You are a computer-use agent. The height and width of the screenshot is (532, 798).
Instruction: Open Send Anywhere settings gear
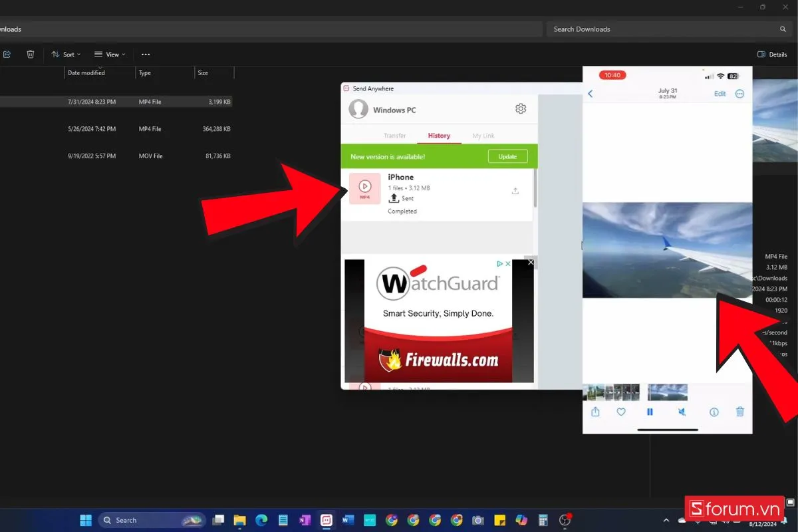[x=521, y=109]
